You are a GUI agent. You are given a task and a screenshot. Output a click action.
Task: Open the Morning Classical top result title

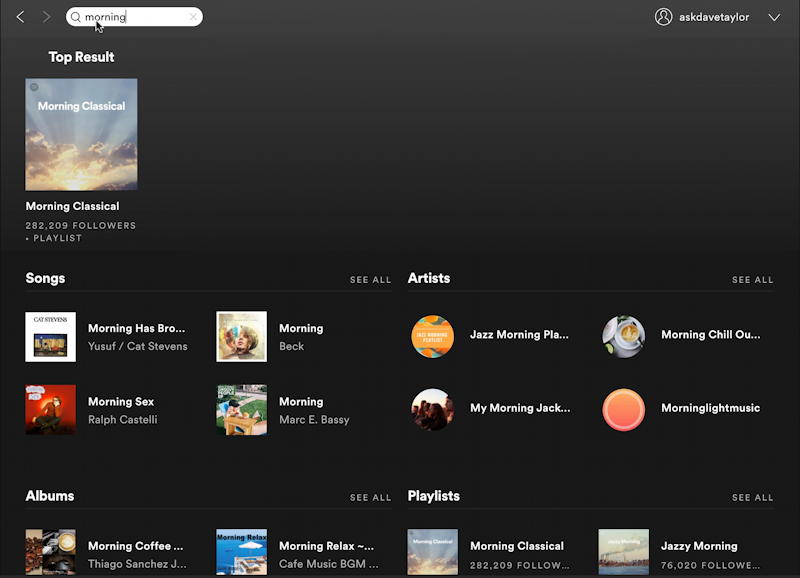[x=72, y=206]
